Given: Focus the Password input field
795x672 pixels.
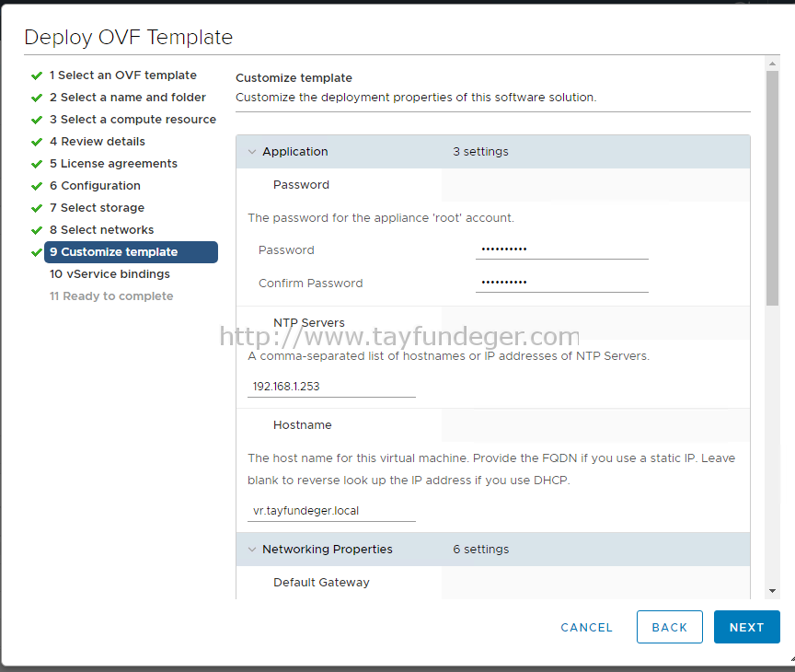Looking at the screenshot, I should pos(562,249).
